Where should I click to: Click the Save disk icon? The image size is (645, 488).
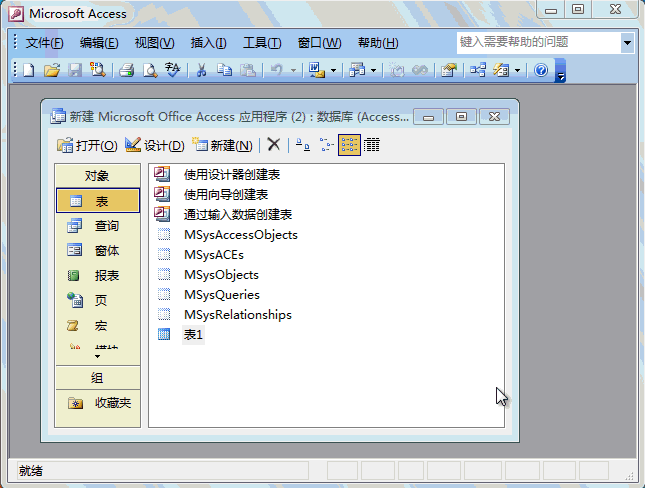[x=75, y=70]
